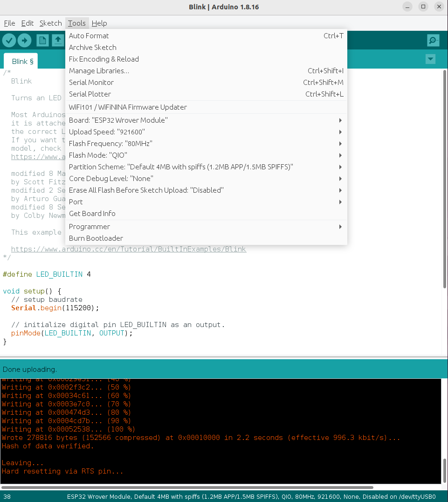
Task: Choose Burn Bootloader
Action: pos(206,238)
